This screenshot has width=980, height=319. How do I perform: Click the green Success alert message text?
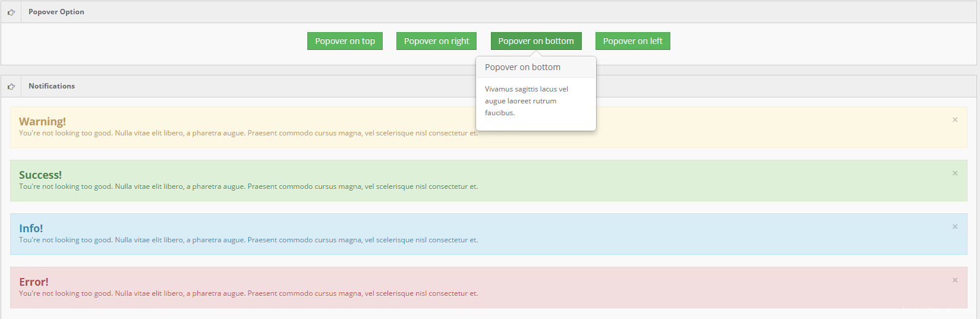click(x=248, y=187)
